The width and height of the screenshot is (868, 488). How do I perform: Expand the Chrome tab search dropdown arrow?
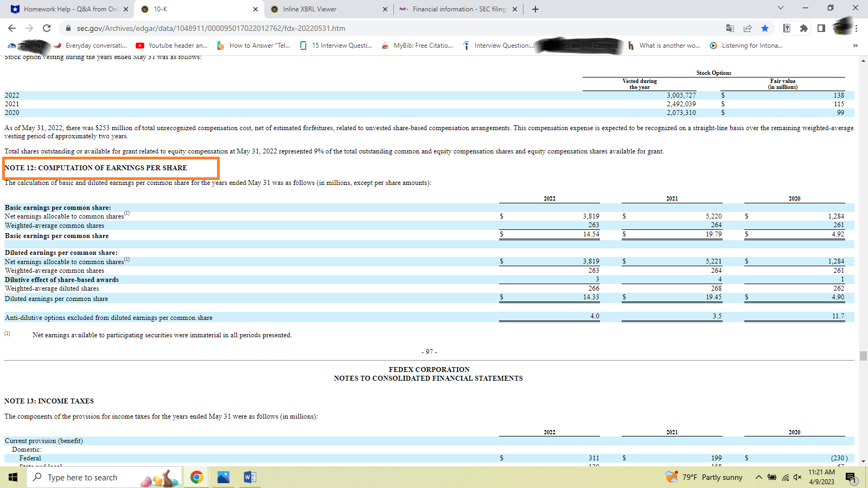[x=780, y=9]
